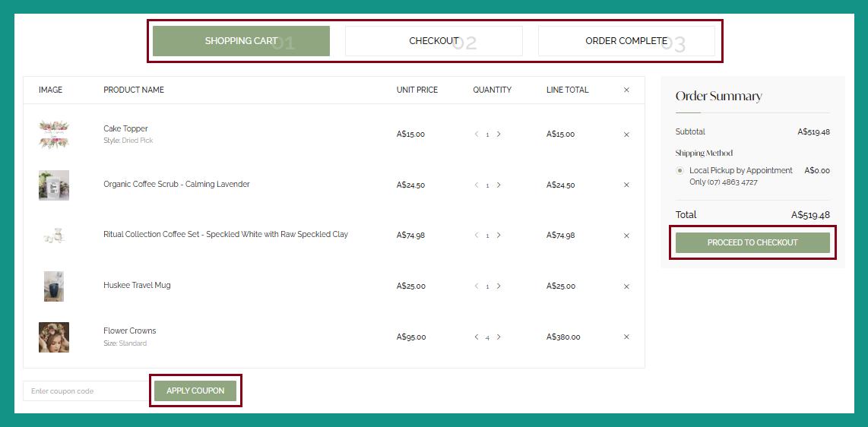Viewport: 868px width, 427px height.
Task: Decrease Flower Crowns quantity
Action: point(476,337)
